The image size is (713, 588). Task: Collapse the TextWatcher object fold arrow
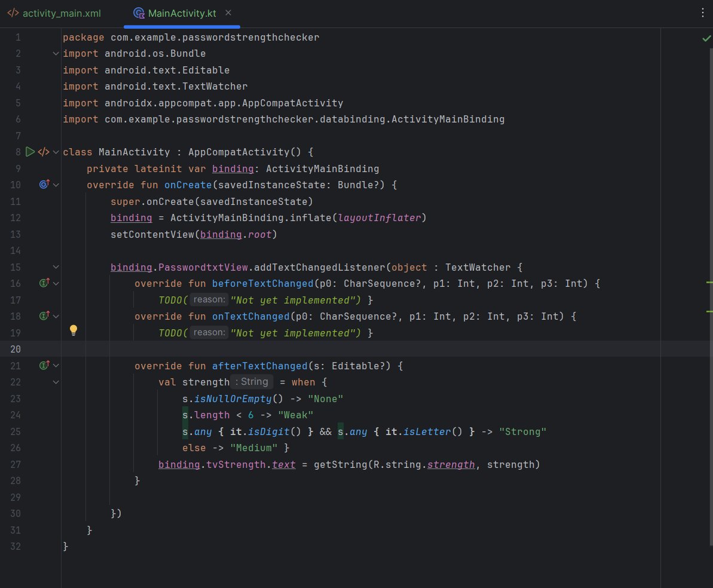click(56, 267)
